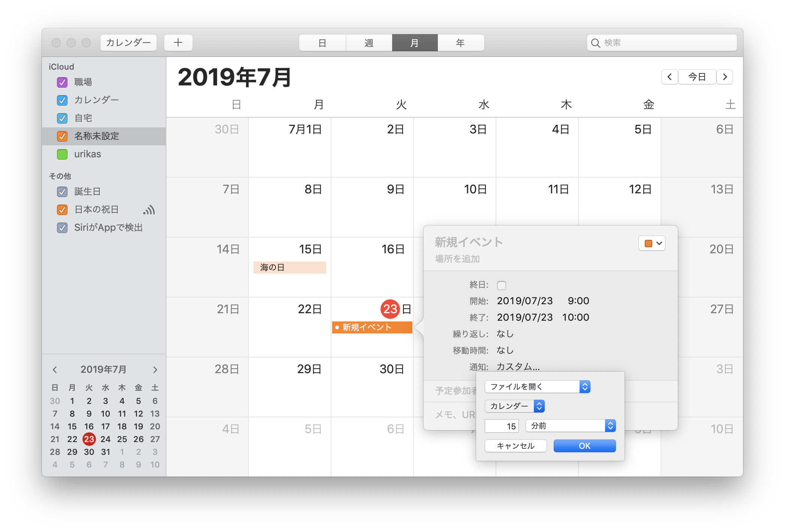785x532 pixels.
Task: Click the 終了 date 2019/07/23
Action: (x=525, y=317)
